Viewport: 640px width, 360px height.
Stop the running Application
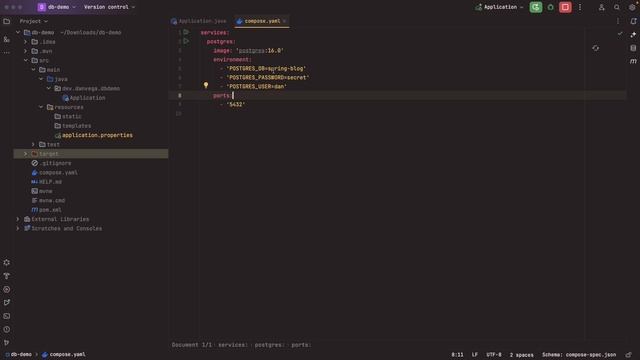[x=565, y=7]
